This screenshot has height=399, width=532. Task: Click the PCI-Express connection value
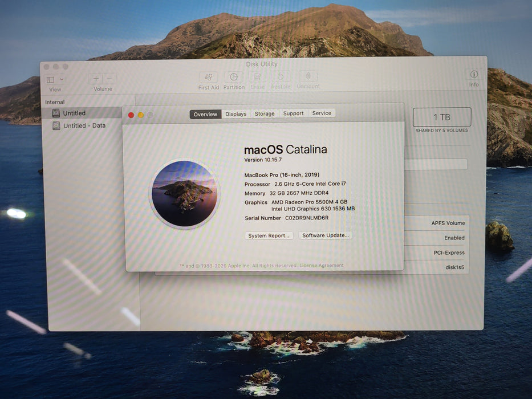coord(449,253)
